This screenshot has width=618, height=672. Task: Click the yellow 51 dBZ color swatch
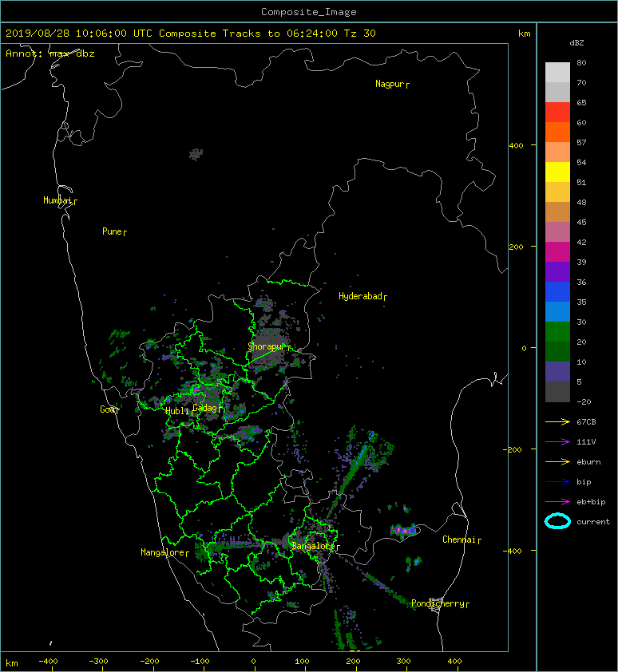(557, 172)
